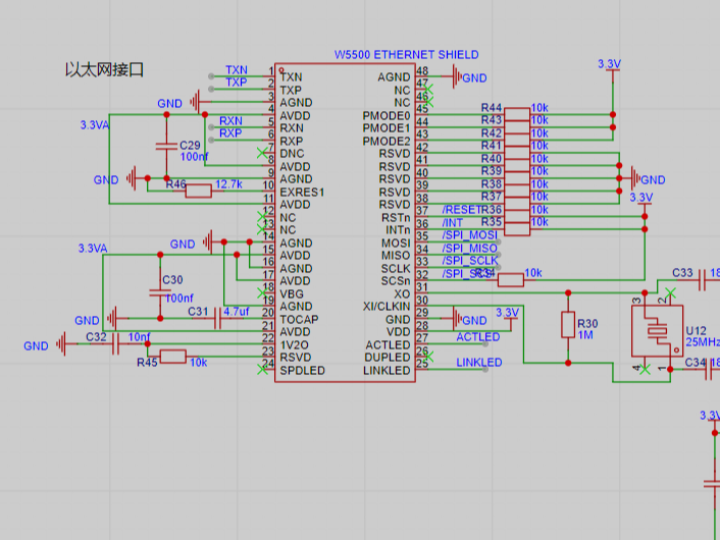This screenshot has height=540, width=720.
Task: Click capacitor C29 100nf
Action: 167,146
